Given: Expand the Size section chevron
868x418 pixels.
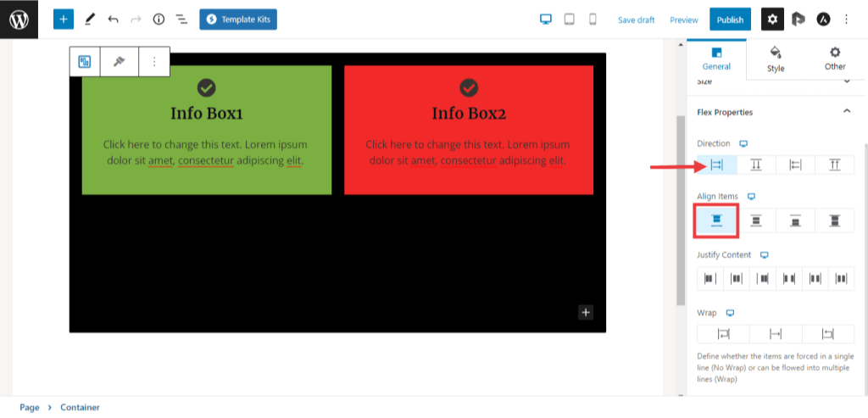Looking at the screenshot, I should coord(846,81).
